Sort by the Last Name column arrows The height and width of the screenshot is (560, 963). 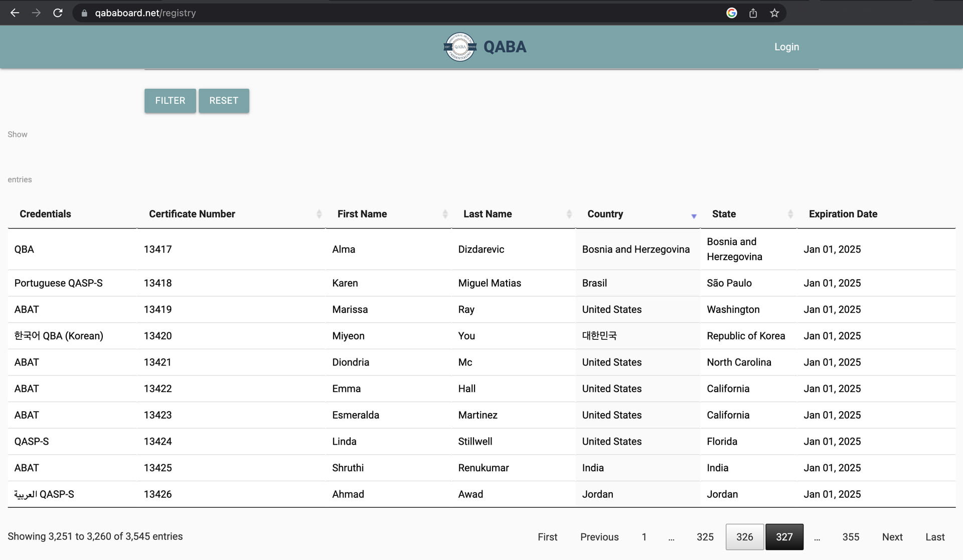pyautogui.click(x=569, y=214)
